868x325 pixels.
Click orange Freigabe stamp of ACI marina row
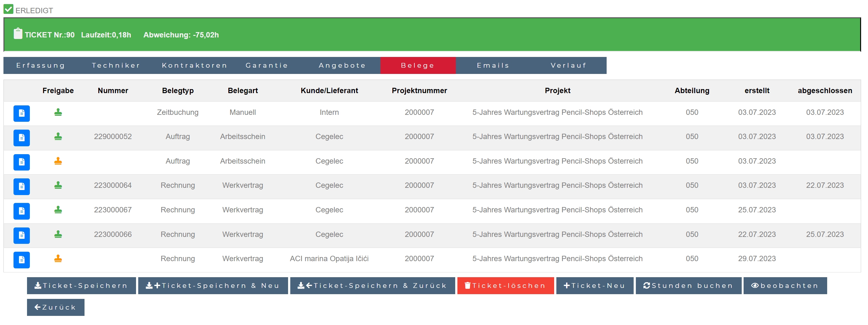[58, 259]
